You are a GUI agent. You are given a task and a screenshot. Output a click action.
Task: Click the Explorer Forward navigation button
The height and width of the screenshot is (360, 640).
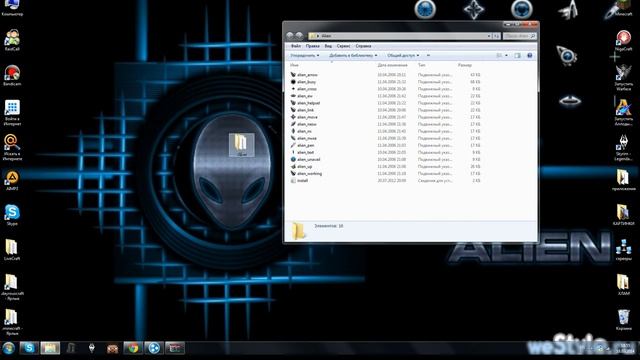[x=299, y=36]
